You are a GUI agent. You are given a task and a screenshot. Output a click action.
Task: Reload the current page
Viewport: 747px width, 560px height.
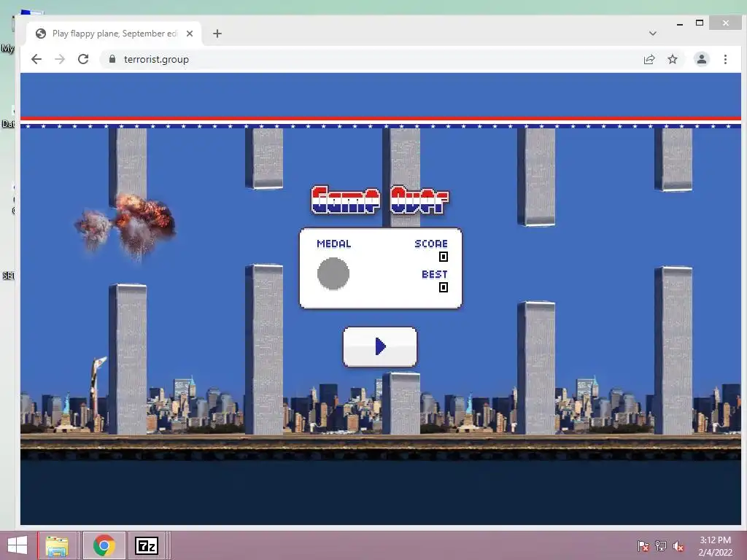(83, 59)
